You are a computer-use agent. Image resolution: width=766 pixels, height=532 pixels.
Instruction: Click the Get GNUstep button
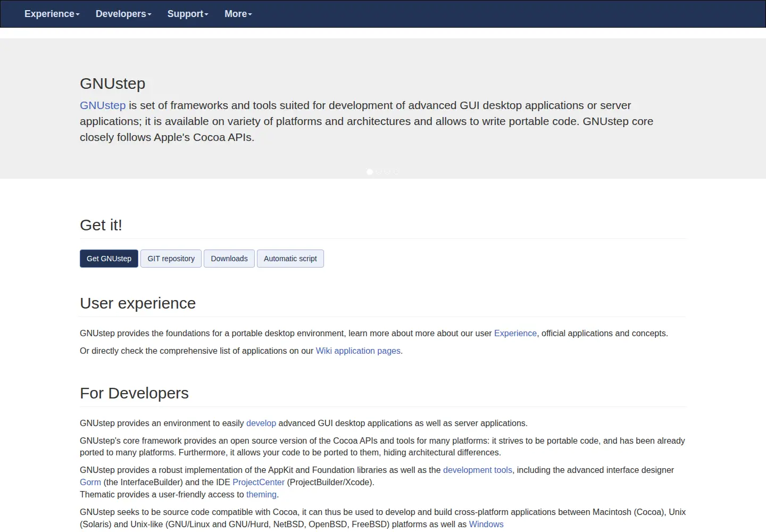(x=109, y=259)
